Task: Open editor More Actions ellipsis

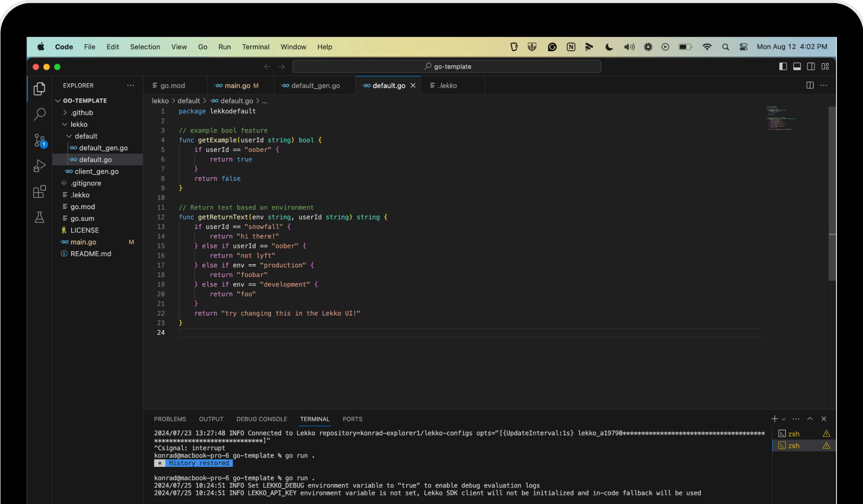Action: (x=824, y=85)
